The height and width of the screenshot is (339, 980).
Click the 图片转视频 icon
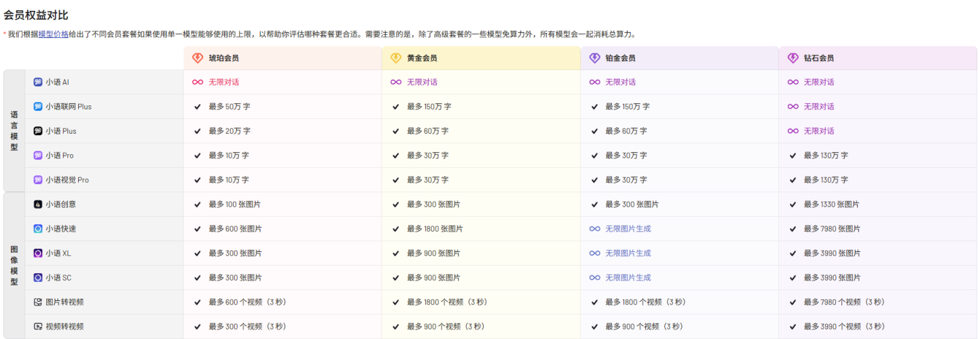tap(38, 302)
